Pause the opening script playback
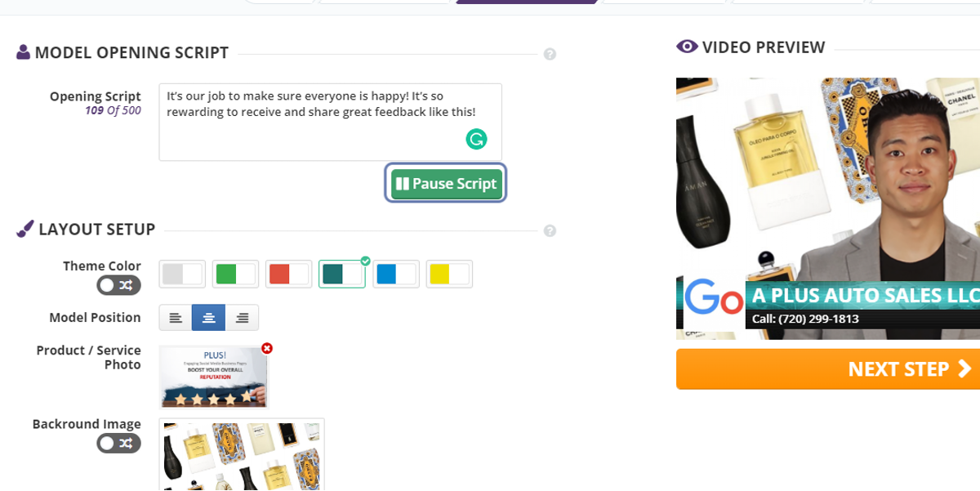The image size is (980, 491). 446,184
